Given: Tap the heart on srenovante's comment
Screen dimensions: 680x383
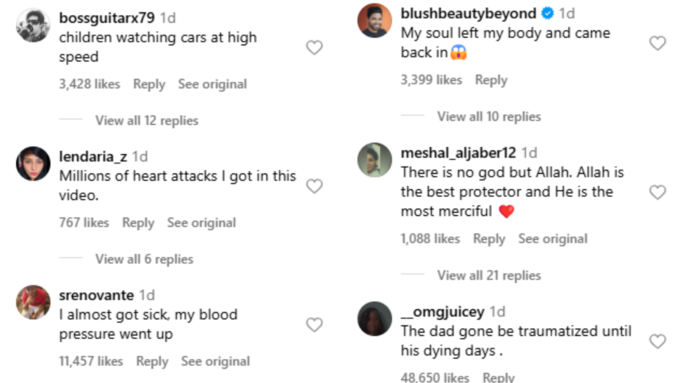Looking at the screenshot, I should point(314,324).
